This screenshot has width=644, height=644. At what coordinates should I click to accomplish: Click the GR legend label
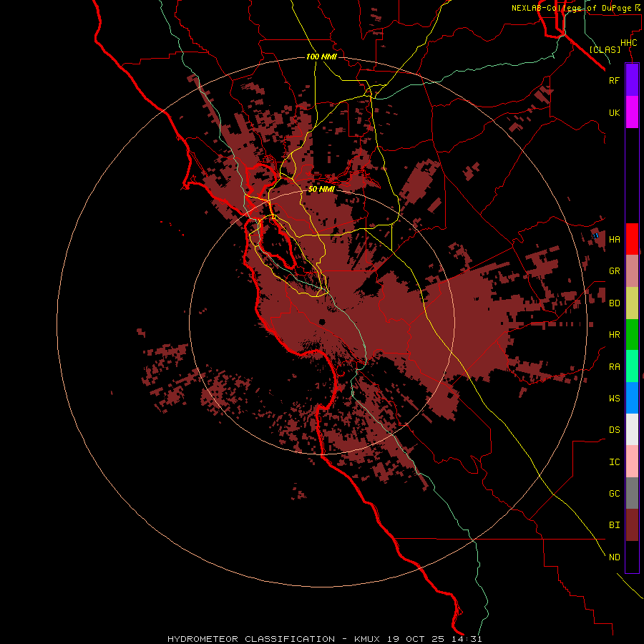pyautogui.click(x=614, y=271)
